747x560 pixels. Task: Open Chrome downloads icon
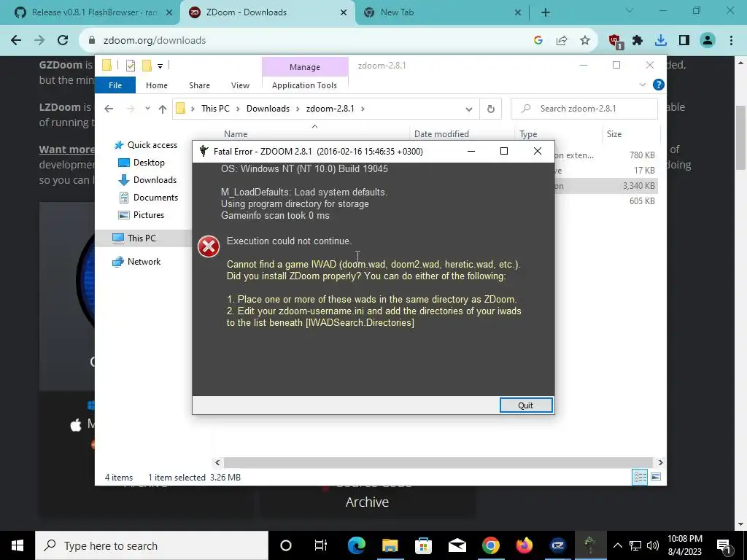click(x=661, y=41)
